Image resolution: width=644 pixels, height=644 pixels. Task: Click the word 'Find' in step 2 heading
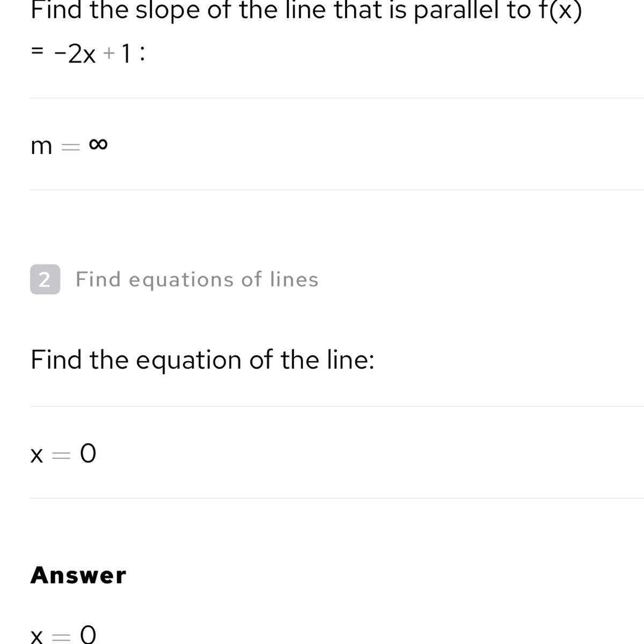[x=98, y=280]
